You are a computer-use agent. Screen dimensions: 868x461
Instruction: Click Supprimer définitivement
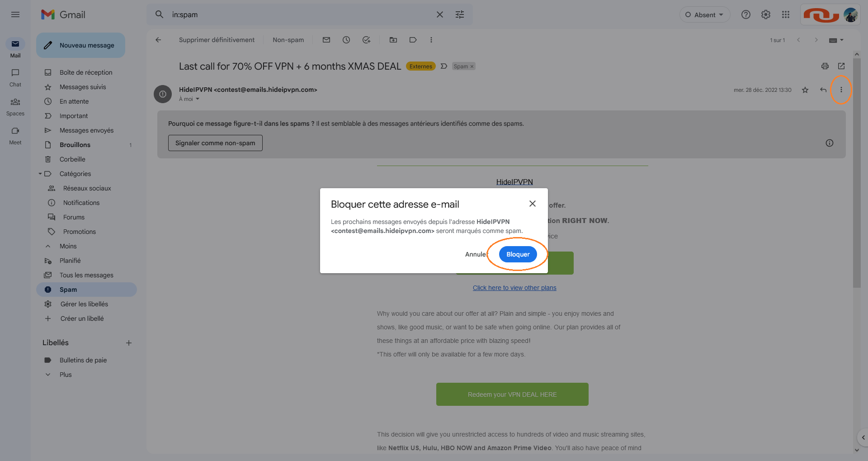click(x=217, y=40)
